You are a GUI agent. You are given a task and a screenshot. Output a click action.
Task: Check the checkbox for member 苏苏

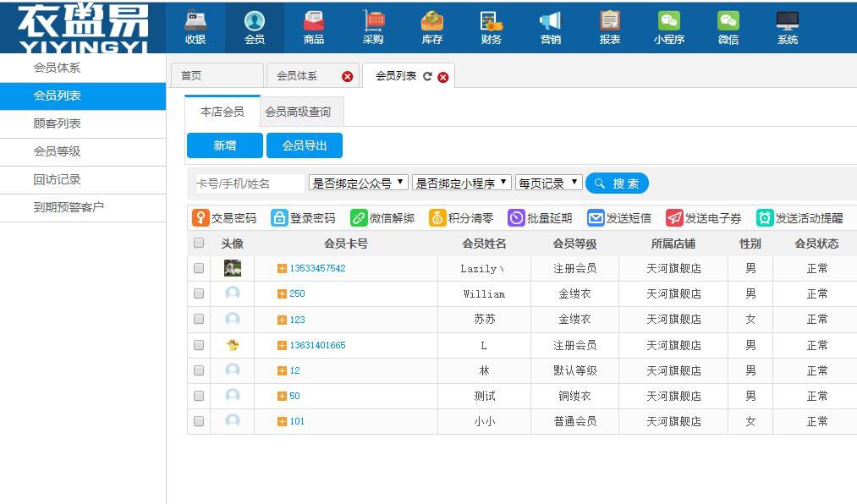tap(200, 319)
